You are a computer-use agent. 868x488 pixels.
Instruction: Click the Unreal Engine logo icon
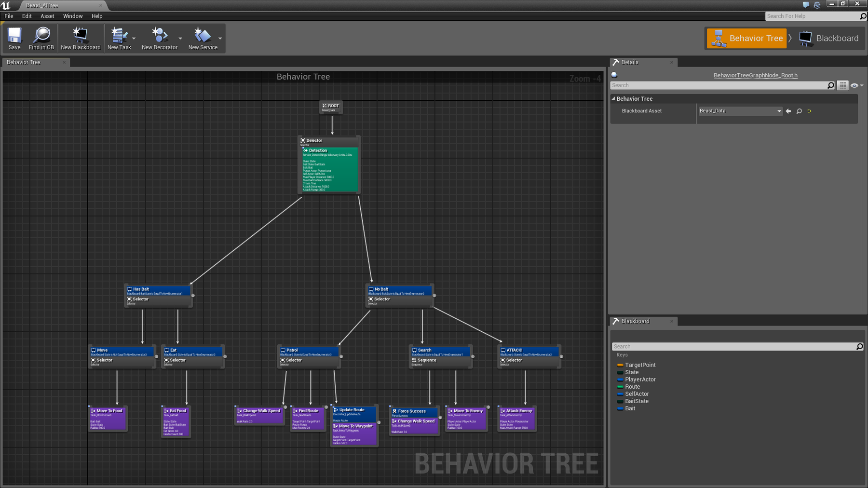6,5
